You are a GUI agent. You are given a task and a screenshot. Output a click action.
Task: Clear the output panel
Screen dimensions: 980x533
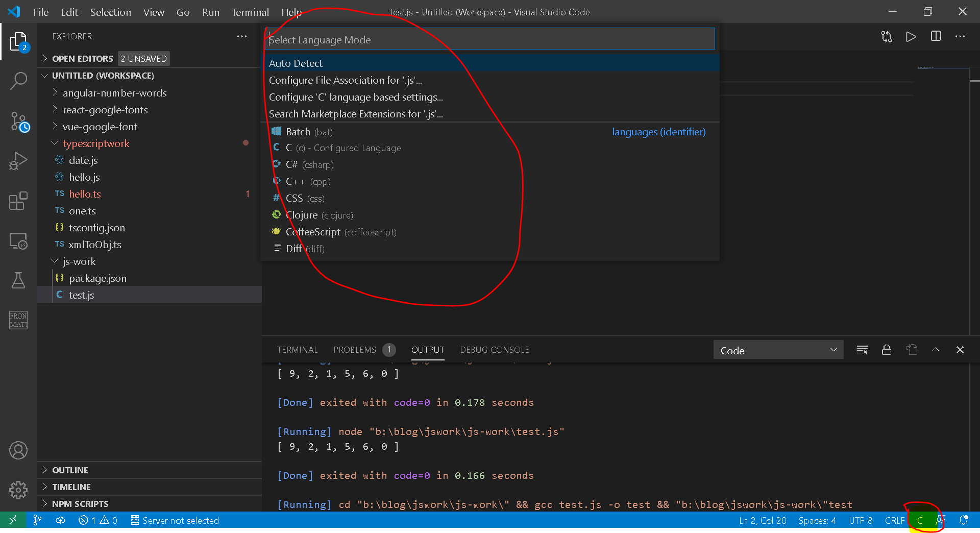coord(862,350)
